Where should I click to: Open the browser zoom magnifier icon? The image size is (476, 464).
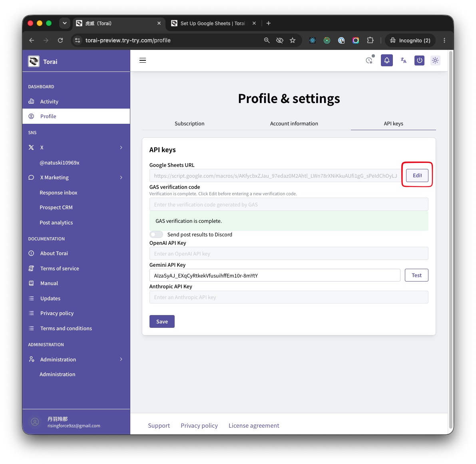click(x=267, y=40)
